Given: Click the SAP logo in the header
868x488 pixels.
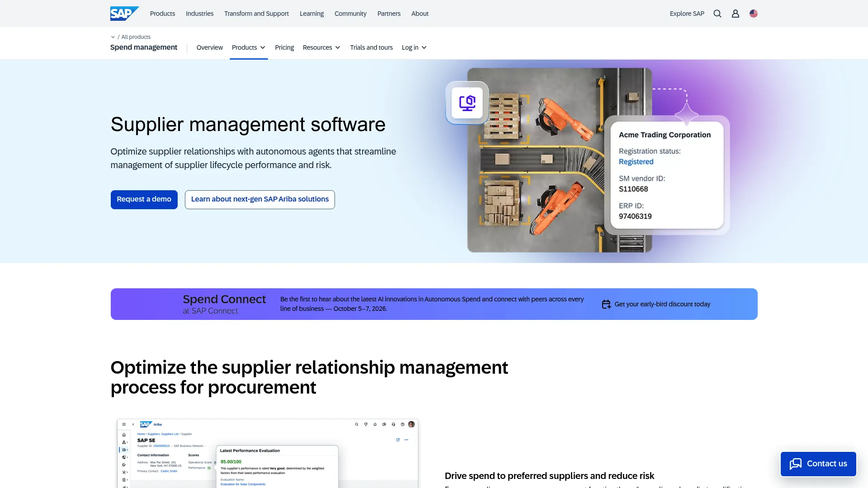Looking at the screenshot, I should pyautogui.click(x=124, y=14).
